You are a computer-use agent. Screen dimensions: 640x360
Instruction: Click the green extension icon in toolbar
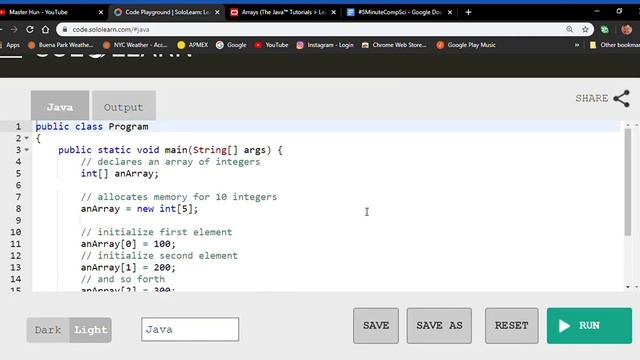pos(604,29)
